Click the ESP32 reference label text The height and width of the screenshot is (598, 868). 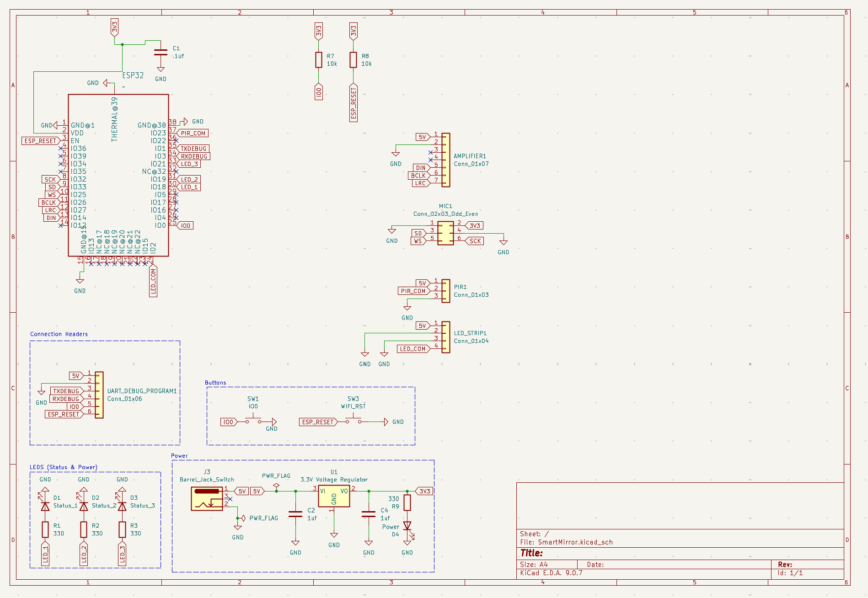coord(133,75)
